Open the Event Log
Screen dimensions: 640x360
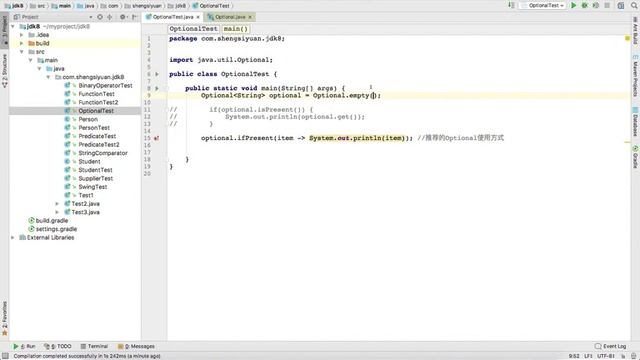click(611, 346)
